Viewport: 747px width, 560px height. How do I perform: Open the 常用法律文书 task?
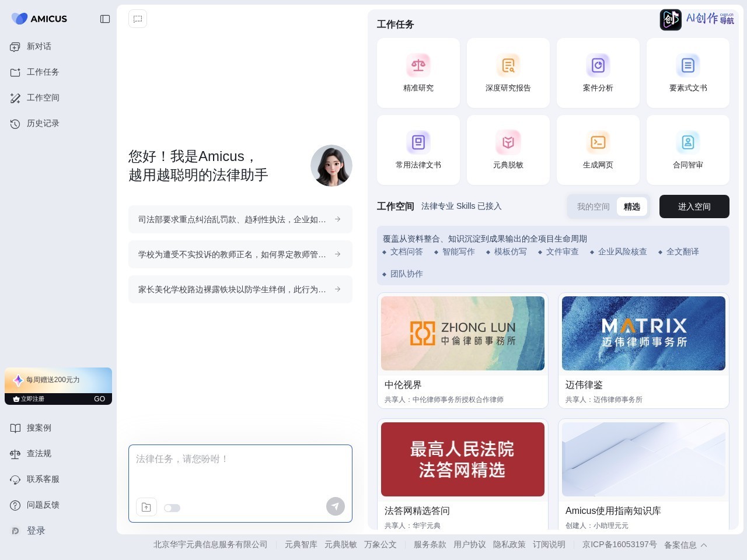[x=418, y=150]
